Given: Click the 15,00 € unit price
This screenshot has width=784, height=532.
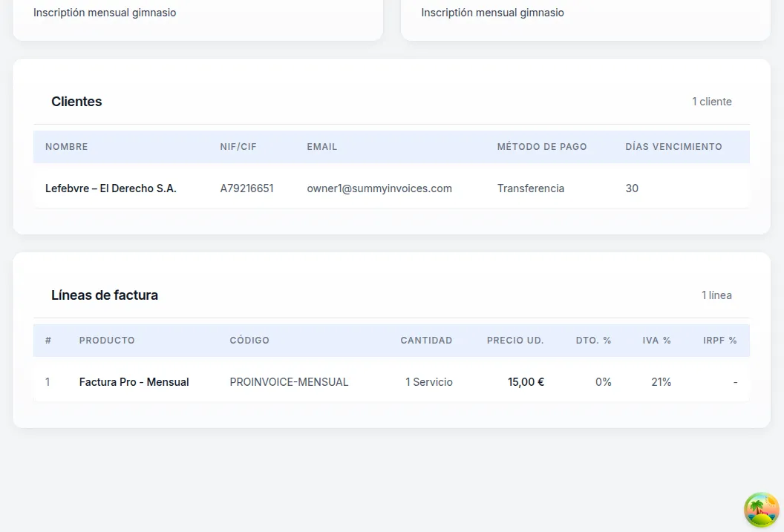Looking at the screenshot, I should pyautogui.click(x=526, y=382).
